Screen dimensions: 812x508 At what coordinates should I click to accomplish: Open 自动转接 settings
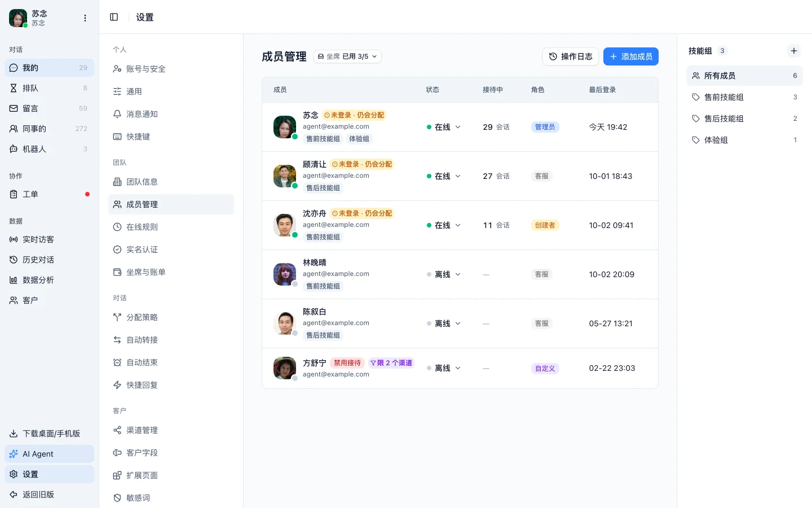[x=171, y=340]
